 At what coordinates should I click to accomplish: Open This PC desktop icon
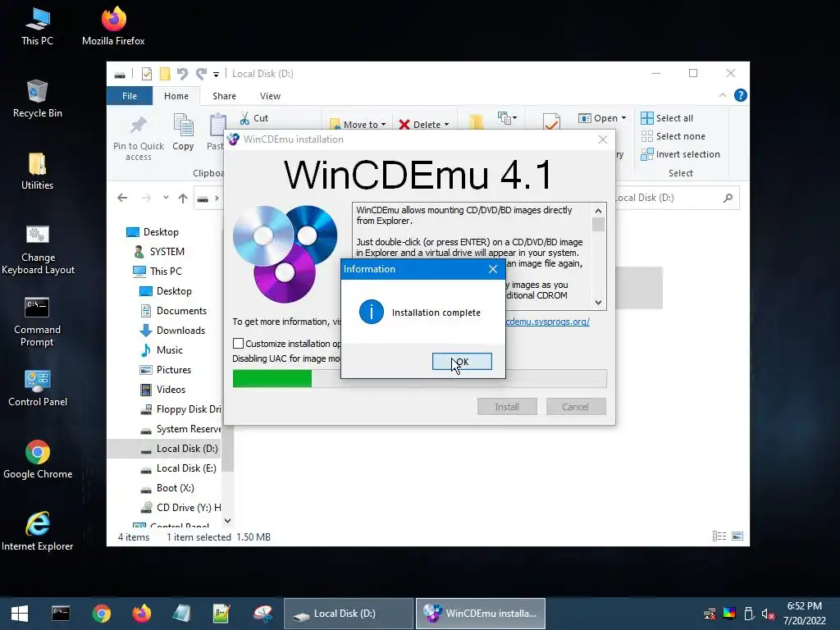point(38,27)
